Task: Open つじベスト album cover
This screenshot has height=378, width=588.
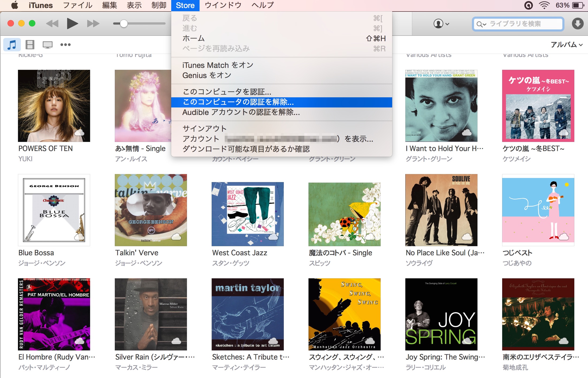Action: click(538, 210)
